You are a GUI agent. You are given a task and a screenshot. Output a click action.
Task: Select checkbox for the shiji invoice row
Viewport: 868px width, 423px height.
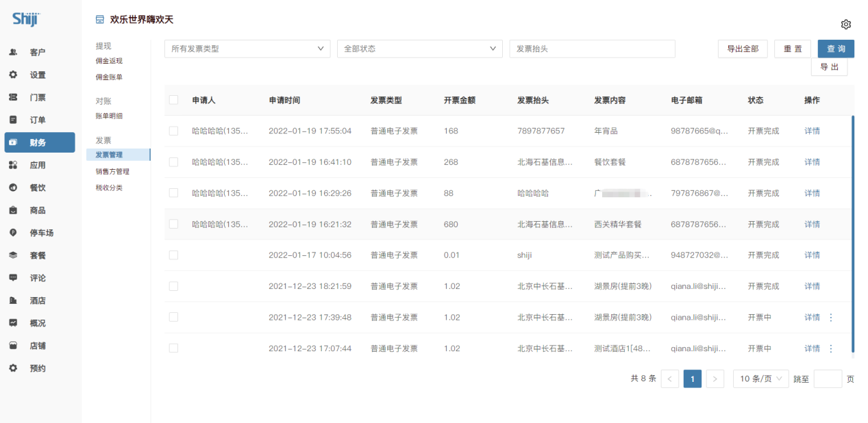pyautogui.click(x=173, y=255)
